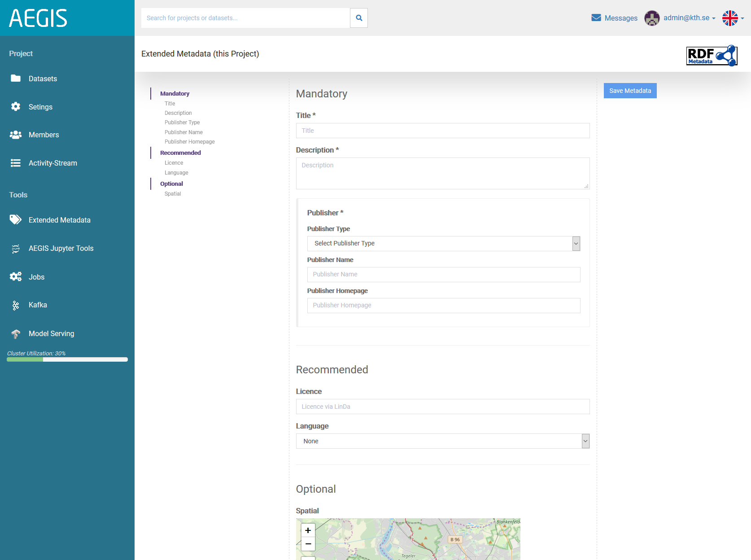This screenshot has height=560, width=751.
Task: Click the Datasets folder icon
Action: point(16,79)
